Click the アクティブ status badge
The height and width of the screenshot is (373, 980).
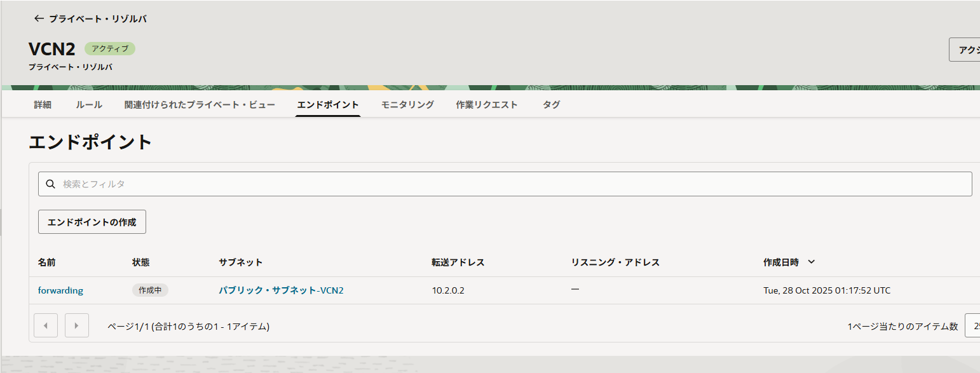coord(110,49)
